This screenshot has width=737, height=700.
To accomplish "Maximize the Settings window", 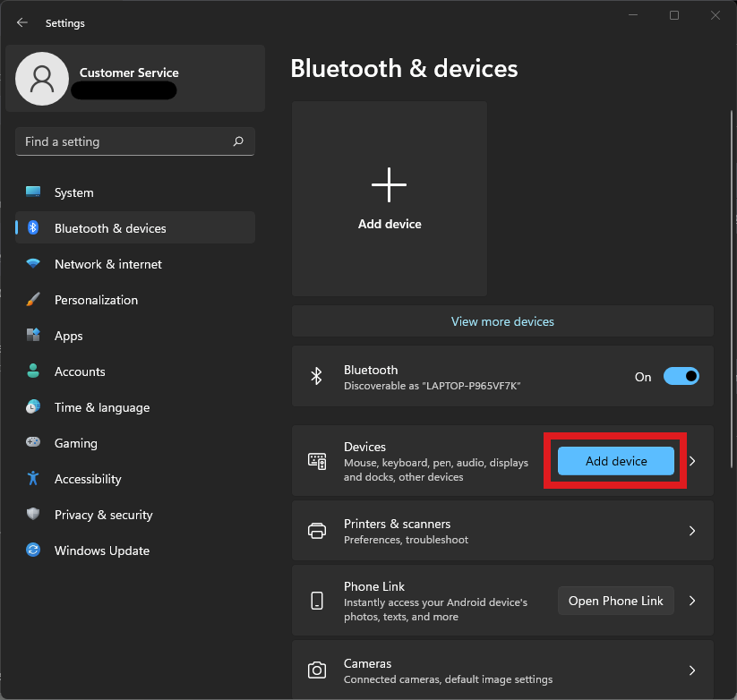I will click(674, 15).
